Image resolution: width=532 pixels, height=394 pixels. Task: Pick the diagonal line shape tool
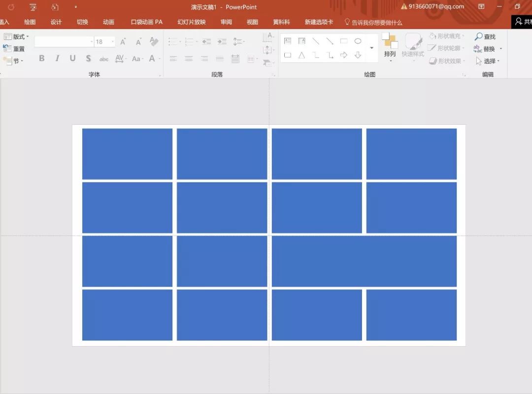click(x=316, y=41)
